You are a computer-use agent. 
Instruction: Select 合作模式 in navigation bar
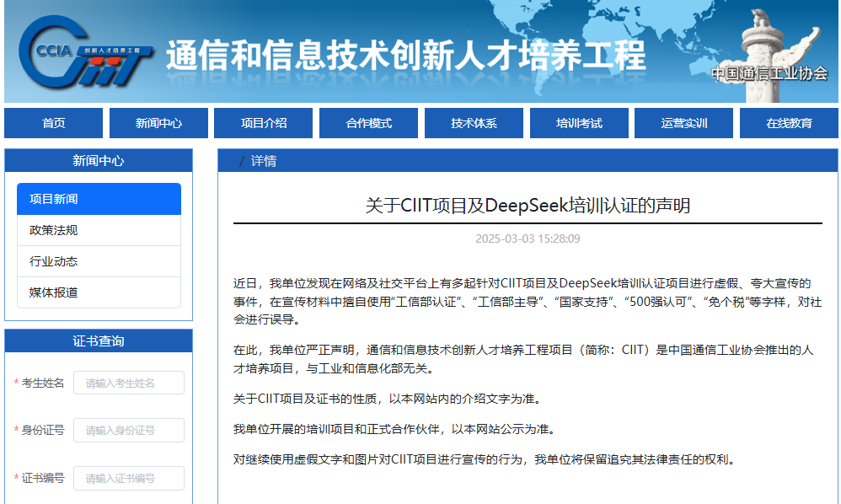(x=369, y=123)
